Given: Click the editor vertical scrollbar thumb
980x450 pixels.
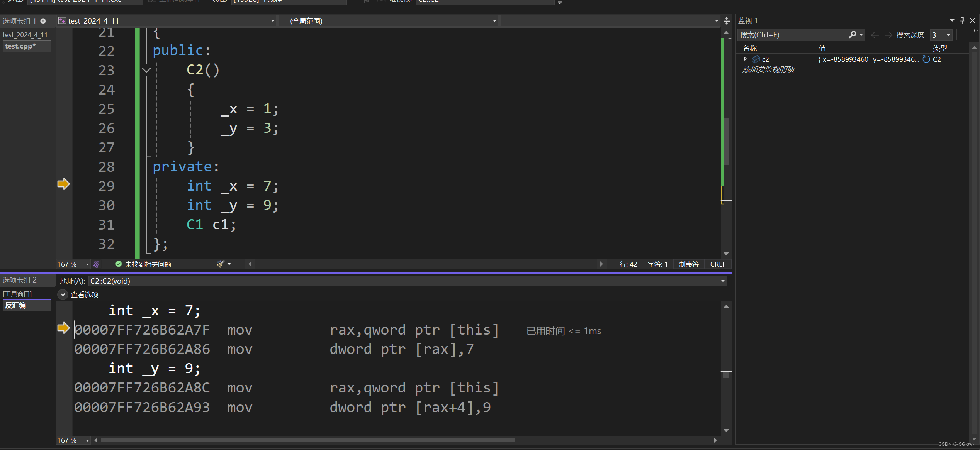Looking at the screenshot, I should 727,141.
